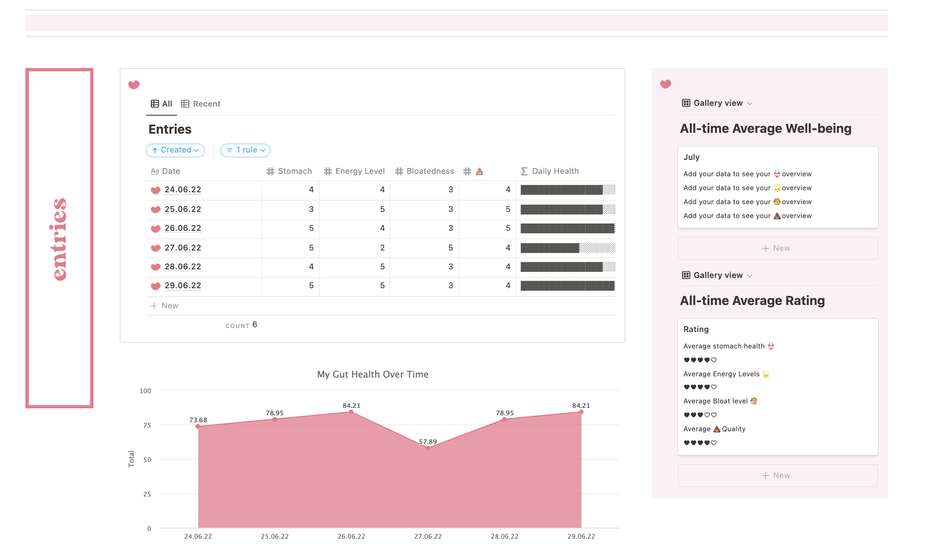Click the Daily Health sigma column header
The height and width of the screenshot is (560, 928).
click(550, 171)
